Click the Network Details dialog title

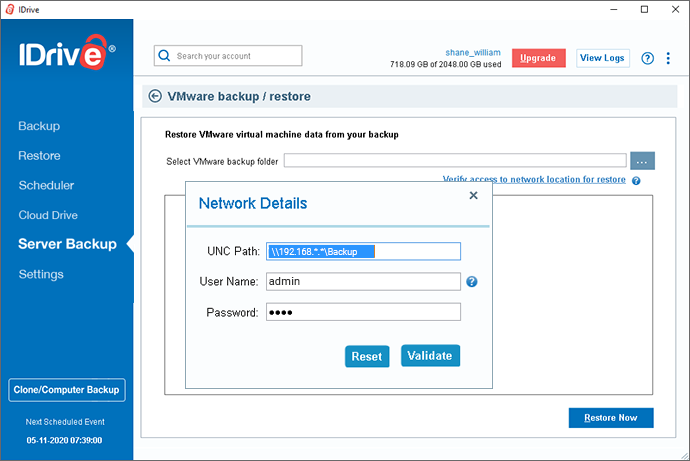tap(253, 203)
